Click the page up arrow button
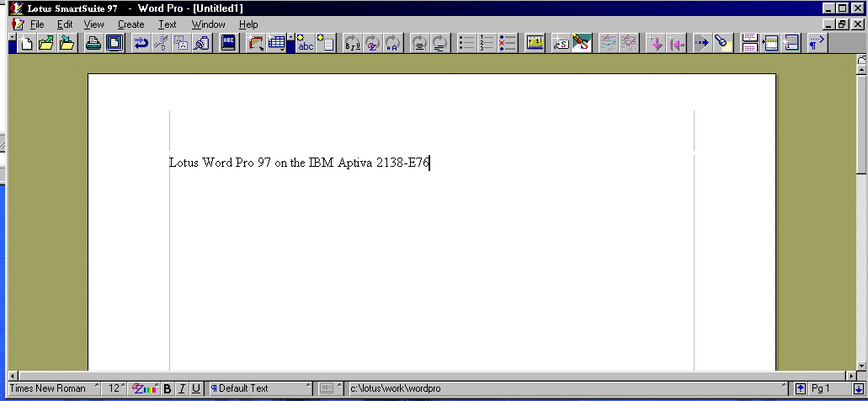Image resolution: width=868 pixels, height=401 pixels. pyautogui.click(x=801, y=388)
